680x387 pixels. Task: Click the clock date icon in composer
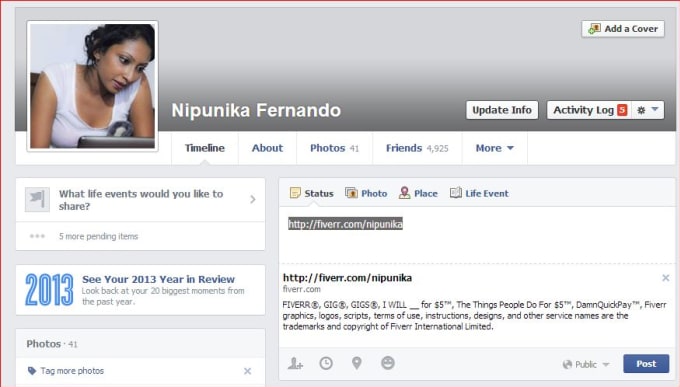(326, 363)
